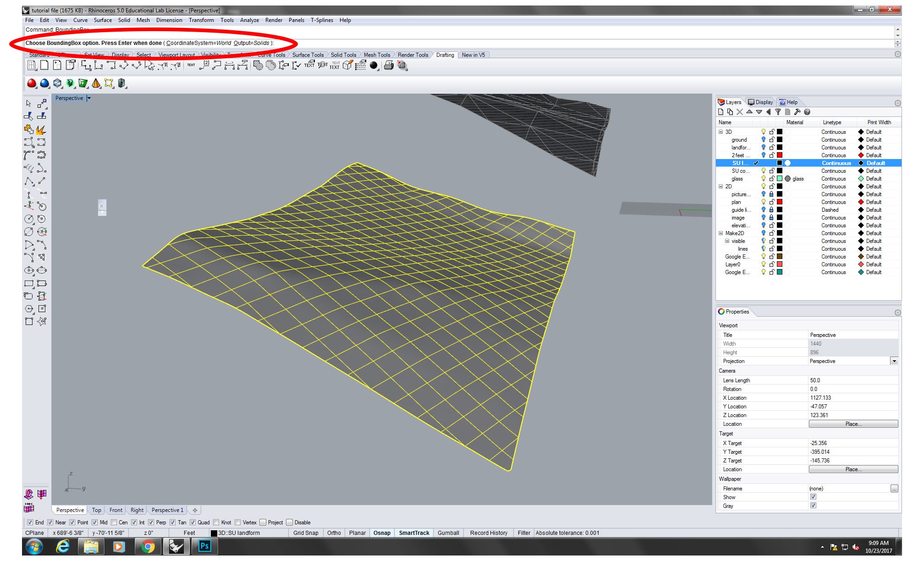The height and width of the screenshot is (561, 924).
Task: Click the Layers panel gear options icon
Action: pyautogui.click(x=897, y=103)
